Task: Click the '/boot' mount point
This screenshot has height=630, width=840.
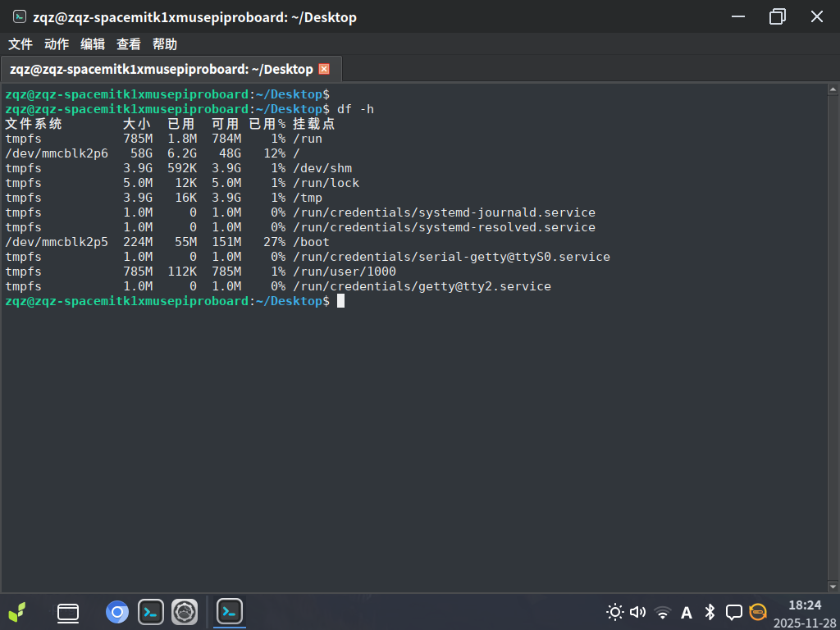Action: click(x=311, y=242)
